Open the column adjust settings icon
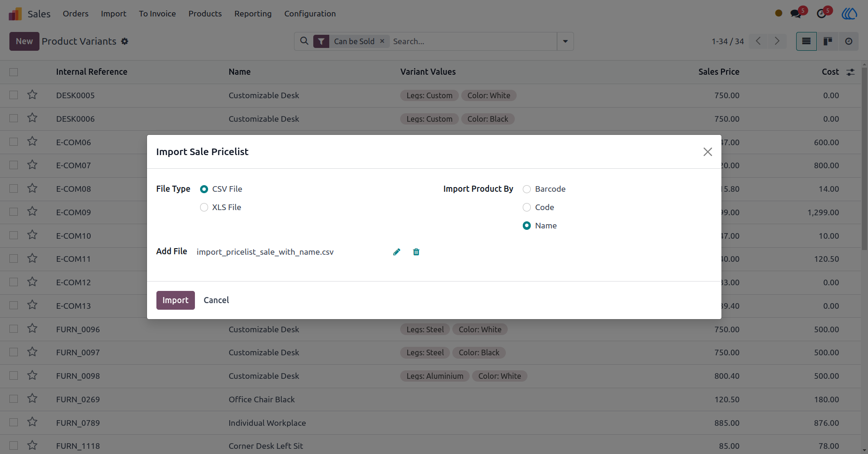 click(x=851, y=72)
